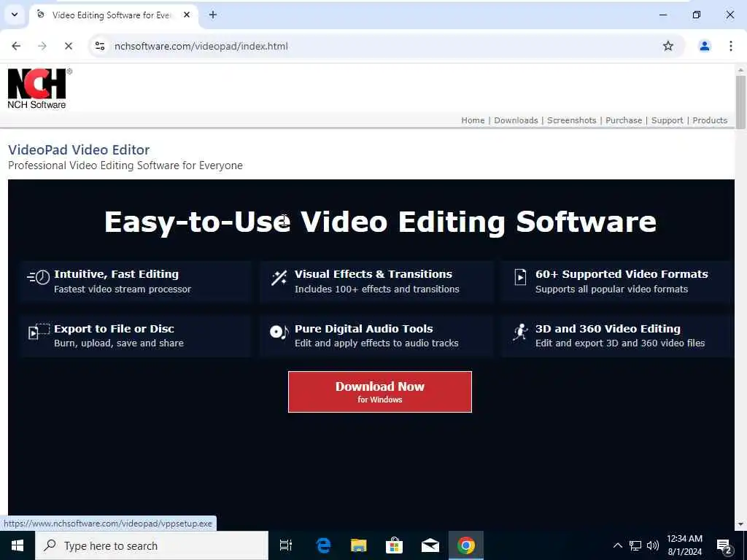The width and height of the screenshot is (747, 560).
Task: Click the Intuitive, Fast Editing clock icon
Action: pos(39,278)
